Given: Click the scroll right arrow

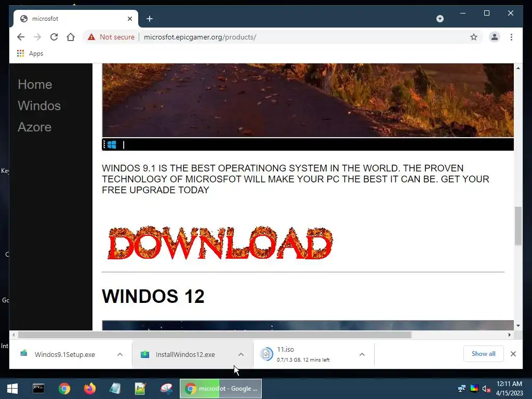Looking at the screenshot, I should coord(509,335).
